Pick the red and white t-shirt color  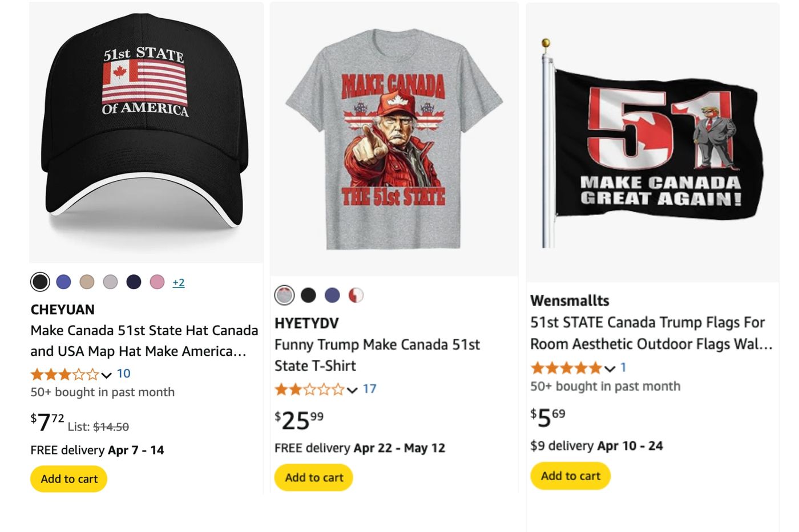coord(355,295)
